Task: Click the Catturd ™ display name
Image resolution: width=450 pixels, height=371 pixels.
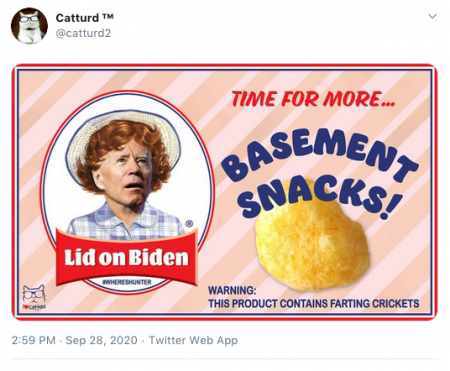Action: pos(85,18)
